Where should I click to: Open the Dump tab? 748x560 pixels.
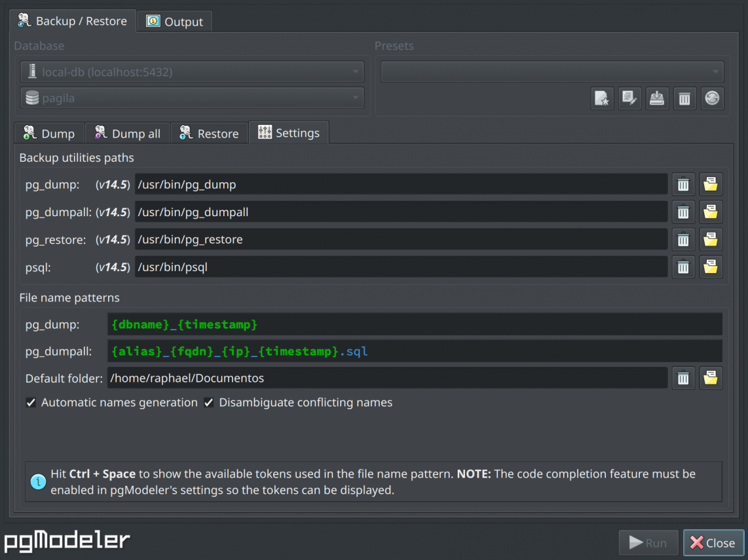pos(49,133)
